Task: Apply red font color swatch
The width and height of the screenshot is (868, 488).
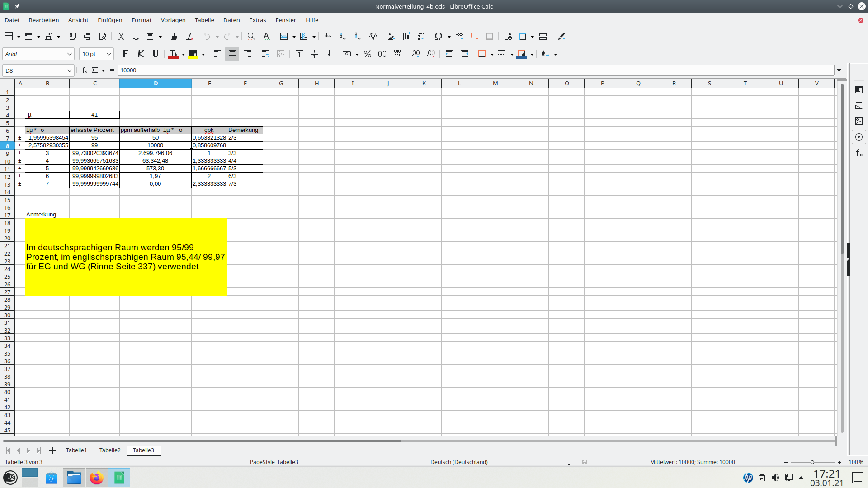Action: tap(173, 54)
